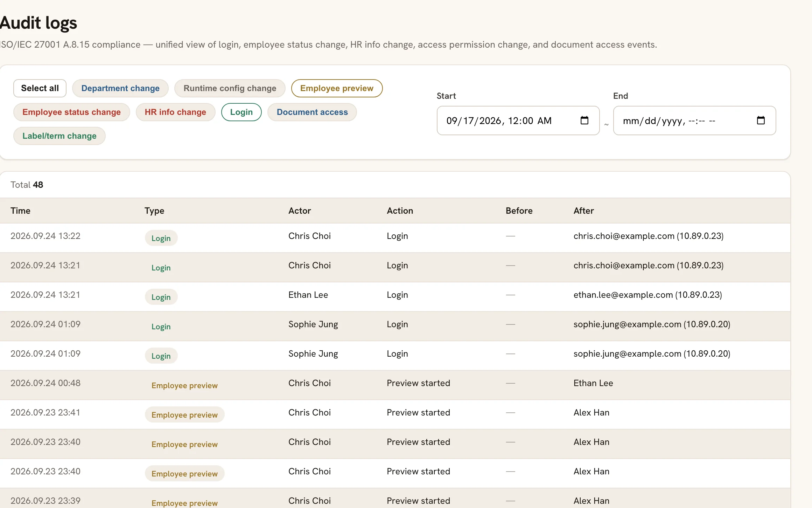Toggle the Label/term change filter chip
812x508 pixels.
(x=59, y=136)
